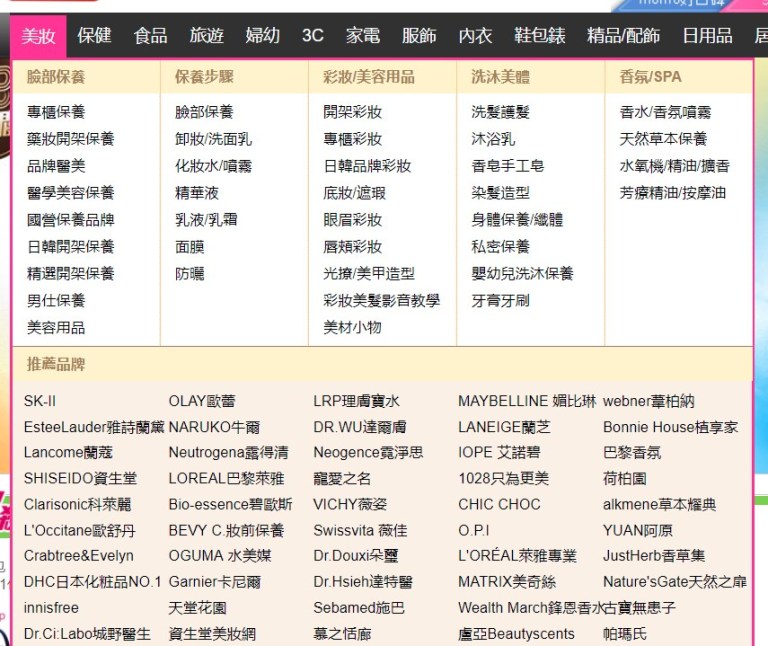Open the 家電 menu tab
The height and width of the screenshot is (646, 768).
coord(362,36)
